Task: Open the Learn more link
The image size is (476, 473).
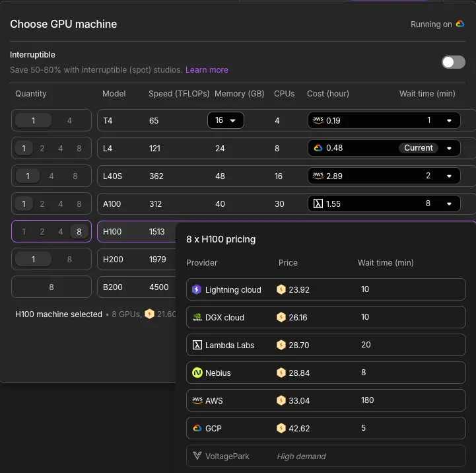Action: pos(207,70)
